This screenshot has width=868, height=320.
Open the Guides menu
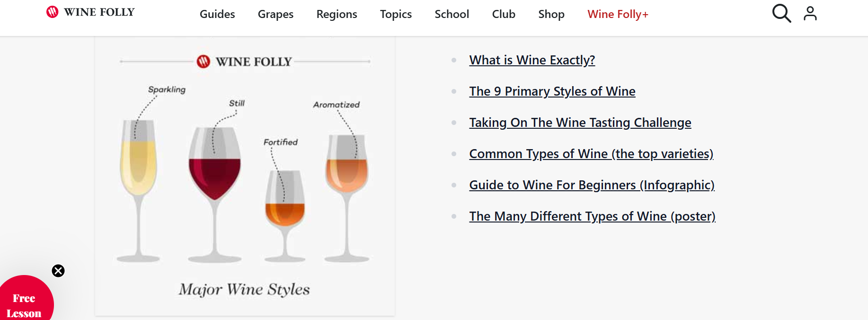pos(217,14)
